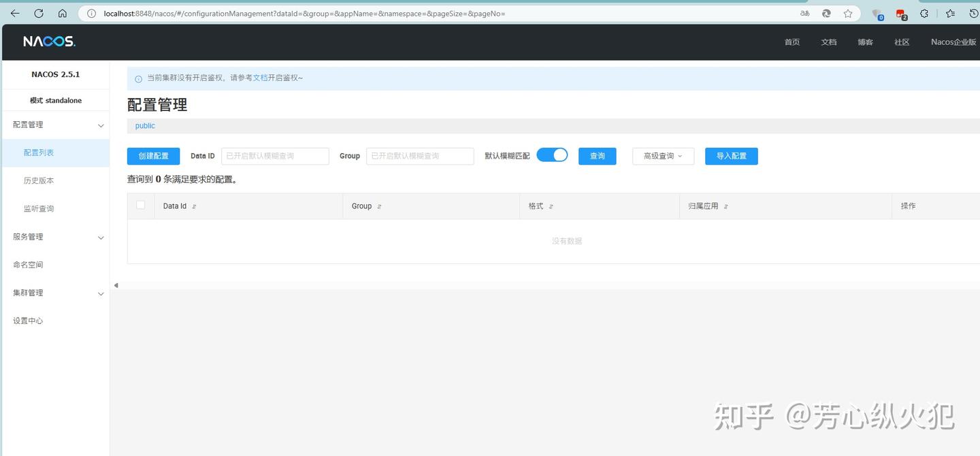Sort the table by Data Id column
The width and height of the screenshot is (980, 456).
[x=195, y=206]
